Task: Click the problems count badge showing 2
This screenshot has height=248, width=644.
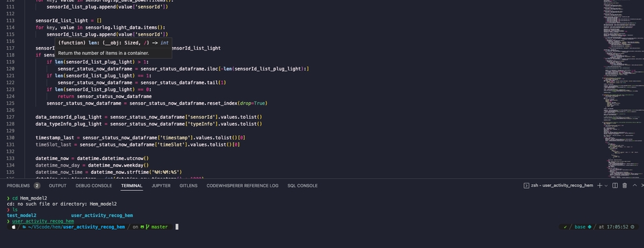Action: (x=37, y=185)
